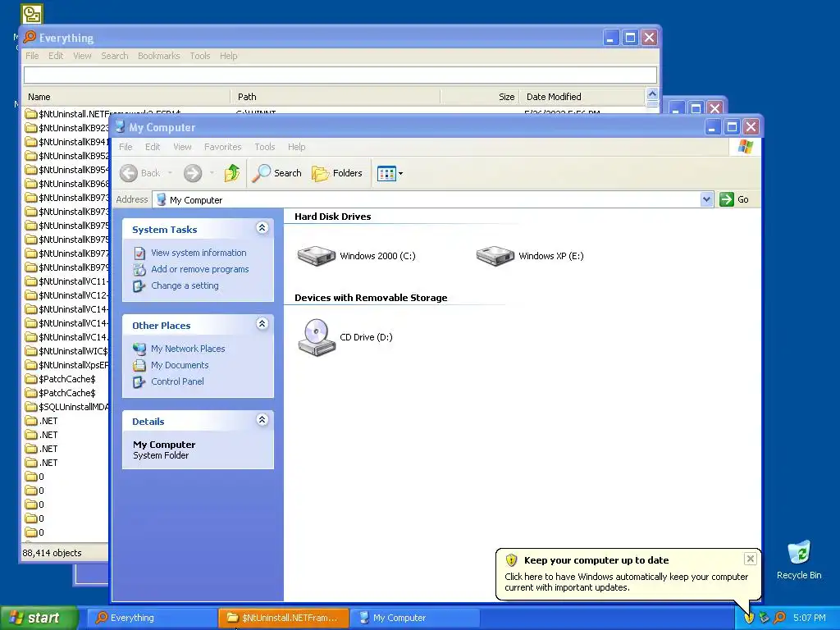Click the taskbar clock showing 5:07 PM
Viewport: 840px width, 630px height.
(x=809, y=618)
